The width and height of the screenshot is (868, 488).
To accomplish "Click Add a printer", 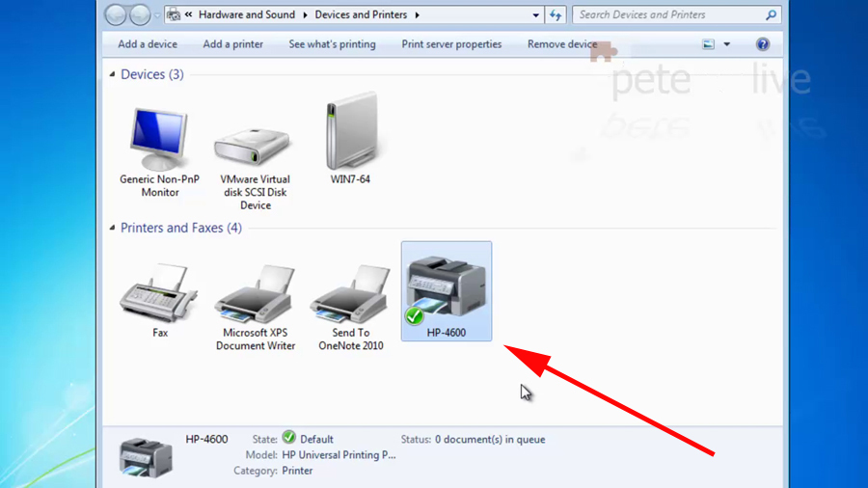I will (x=233, y=44).
